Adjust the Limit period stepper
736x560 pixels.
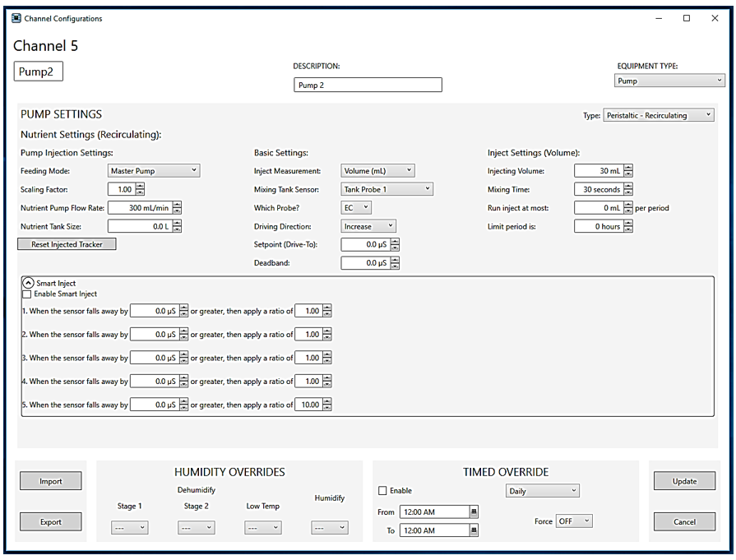628,226
